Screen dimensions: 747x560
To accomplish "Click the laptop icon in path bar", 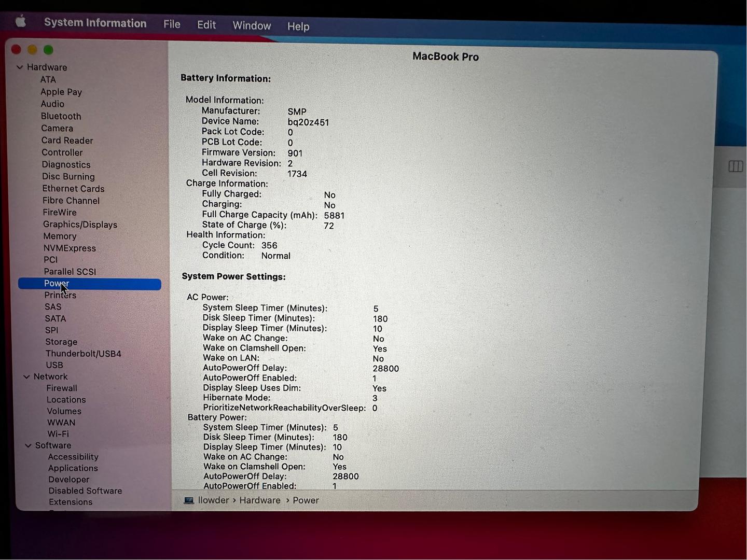I will (189, 500).
